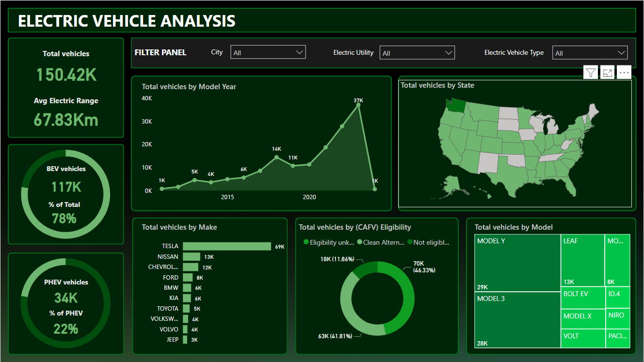Select the MODEL Y treemap tile
The image size is (644, 362).
[x=517, y=263]
